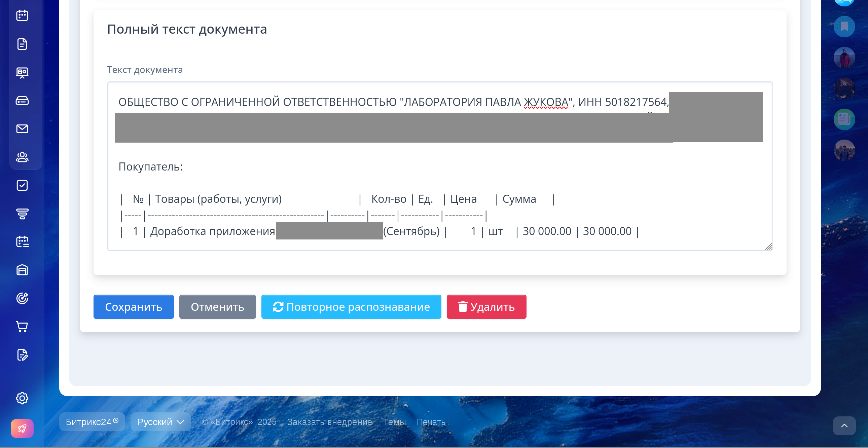Click the rocket icon at the sidebar bottom

22,428
